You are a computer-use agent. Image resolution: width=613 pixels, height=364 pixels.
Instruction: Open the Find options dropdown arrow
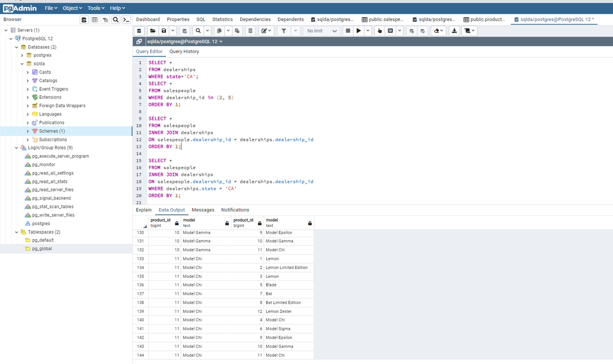pyautogui.click(x=207, y=31)
